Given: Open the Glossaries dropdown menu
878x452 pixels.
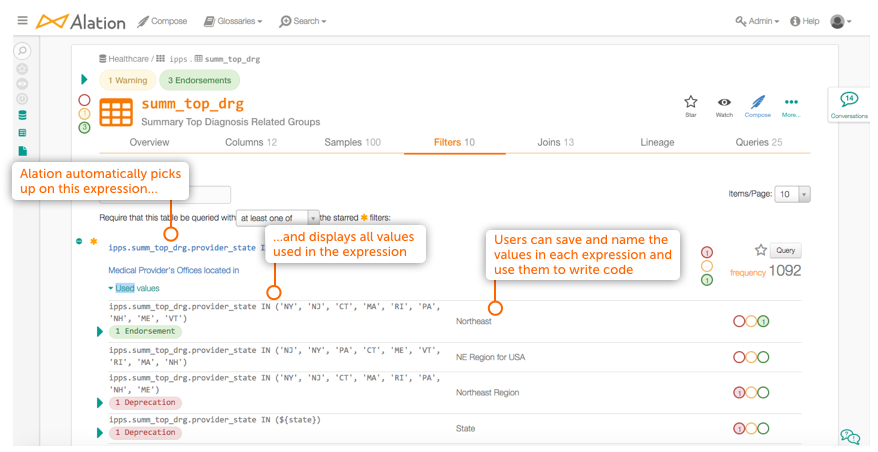Looking at the screenshot, I should [x=232, y=21].
